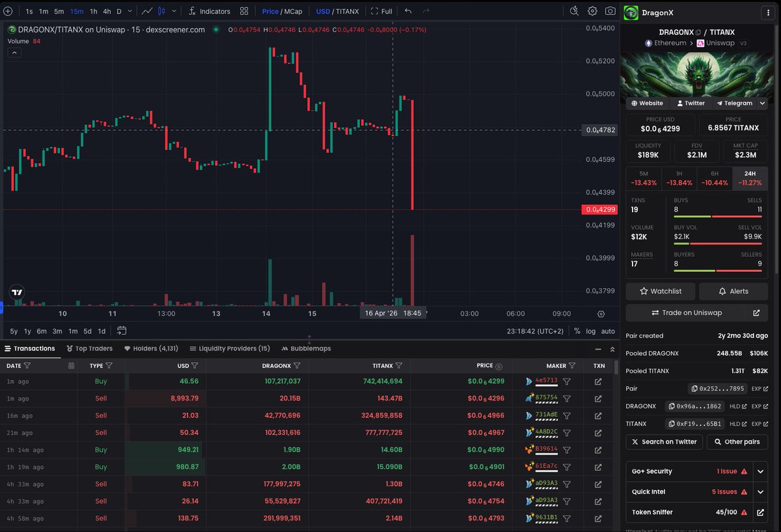The width and height of the screenshot is (781, 532).
Task: Click the redo arrow in chart toolbar
Action: pos(426,11)
